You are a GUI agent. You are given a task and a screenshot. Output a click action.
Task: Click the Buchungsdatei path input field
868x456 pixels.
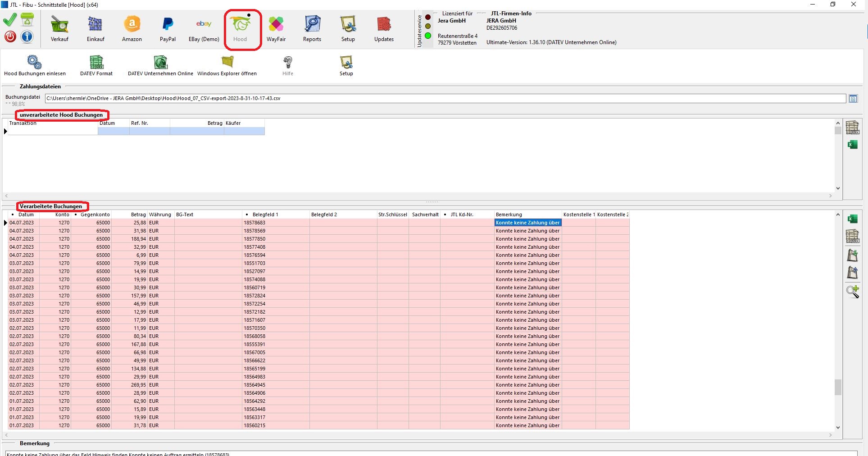[445, 98]
